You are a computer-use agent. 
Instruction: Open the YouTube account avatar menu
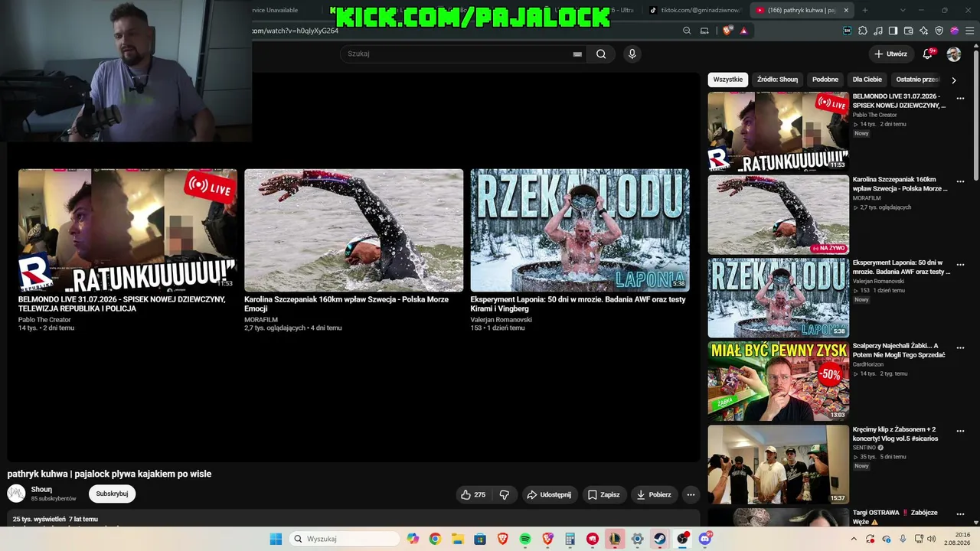954,54
